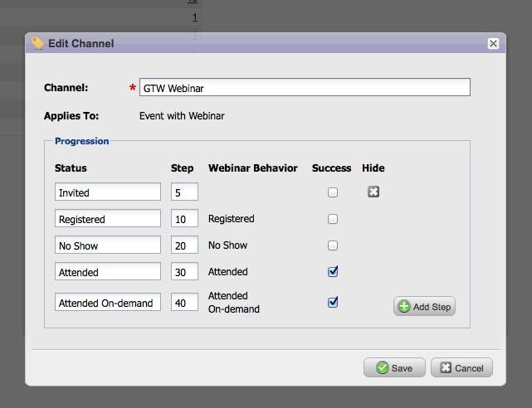Cancel editing the channel
The width and height of the screenshot is (532, 408).
point(461,367)
